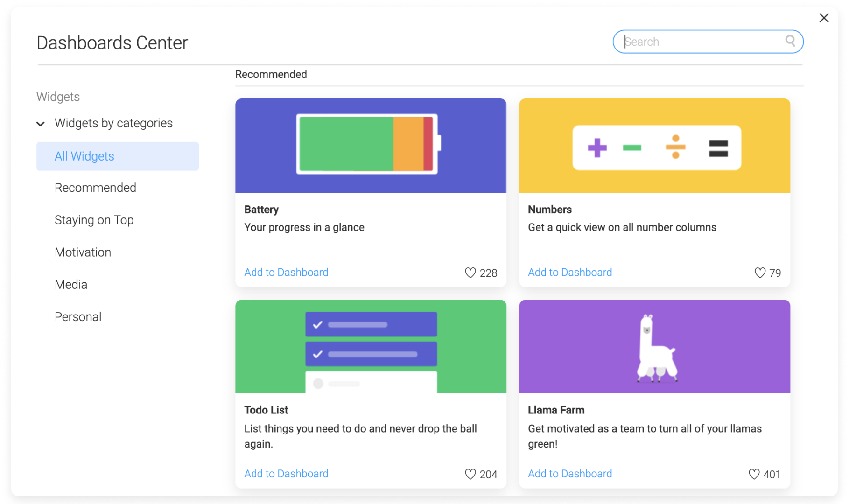Click the Llama Farm like count 401
849x504 pixels.
click(x=772, y=475)
